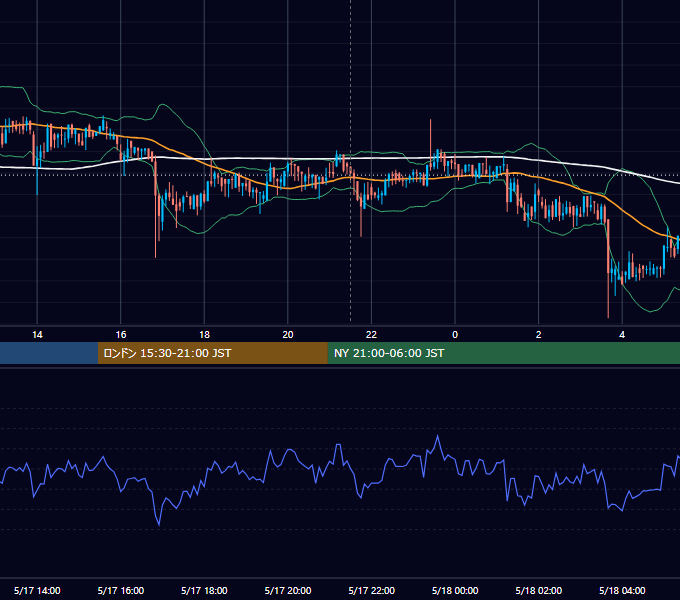Click the blue session bar before ロンドン
680x600 pixels.
pyautogui.click(x=49, y=353)
